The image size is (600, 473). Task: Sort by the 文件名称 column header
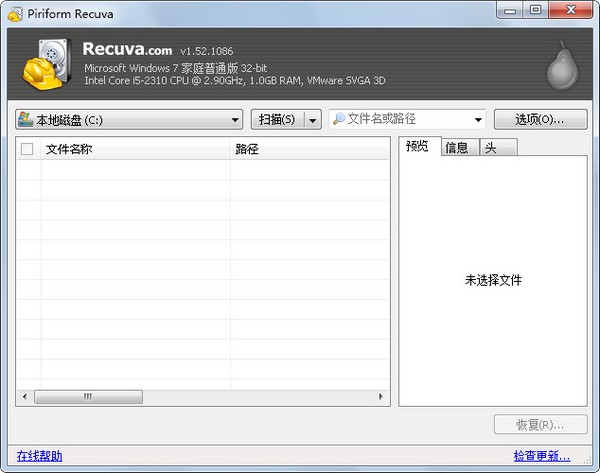click(x=135, y=149)
